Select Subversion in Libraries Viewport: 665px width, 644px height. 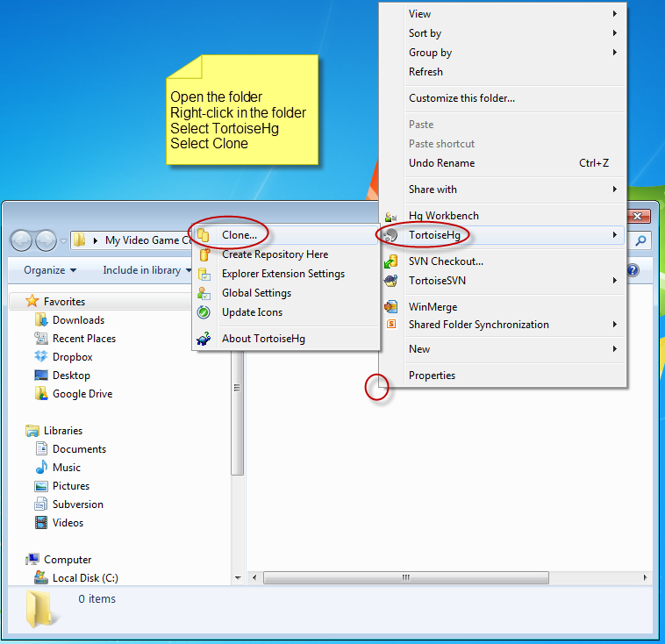pyautogui.click(x=78, y=504)
